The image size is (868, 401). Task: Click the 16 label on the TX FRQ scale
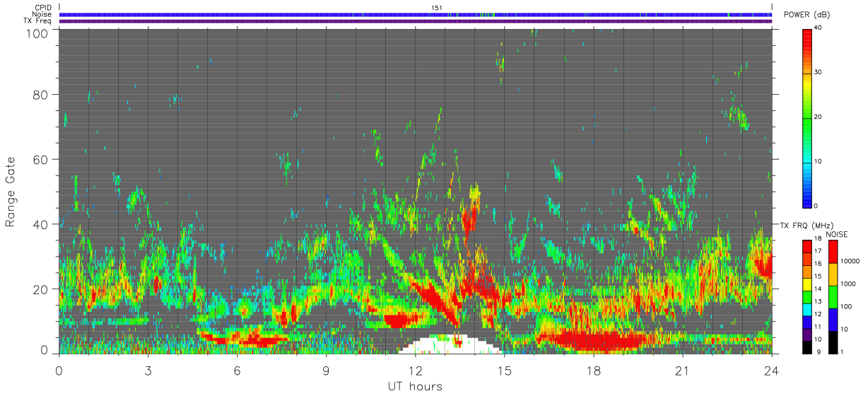(x=817, y=264)
